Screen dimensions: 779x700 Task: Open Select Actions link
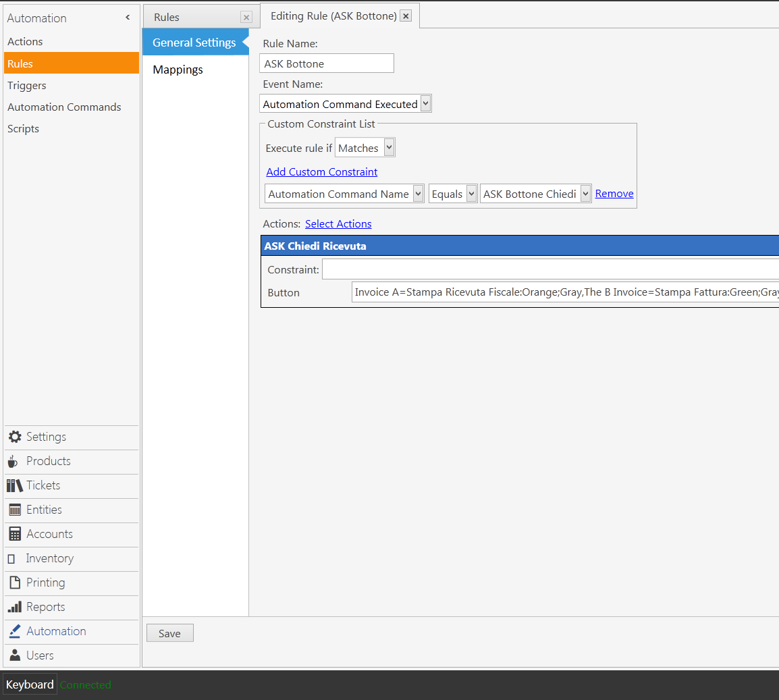(x=338, y=223)
